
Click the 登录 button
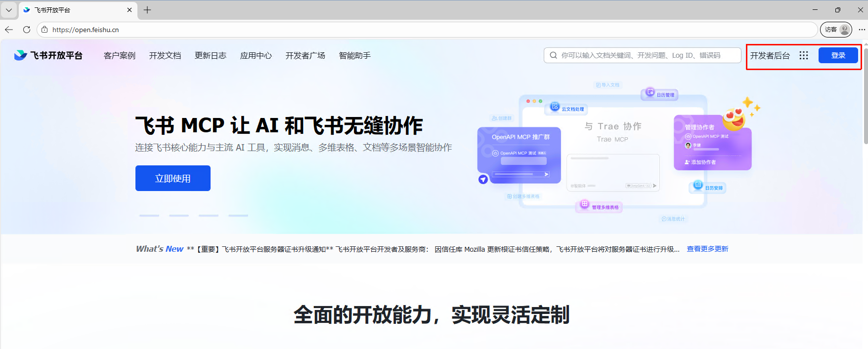tap(838, 55)
